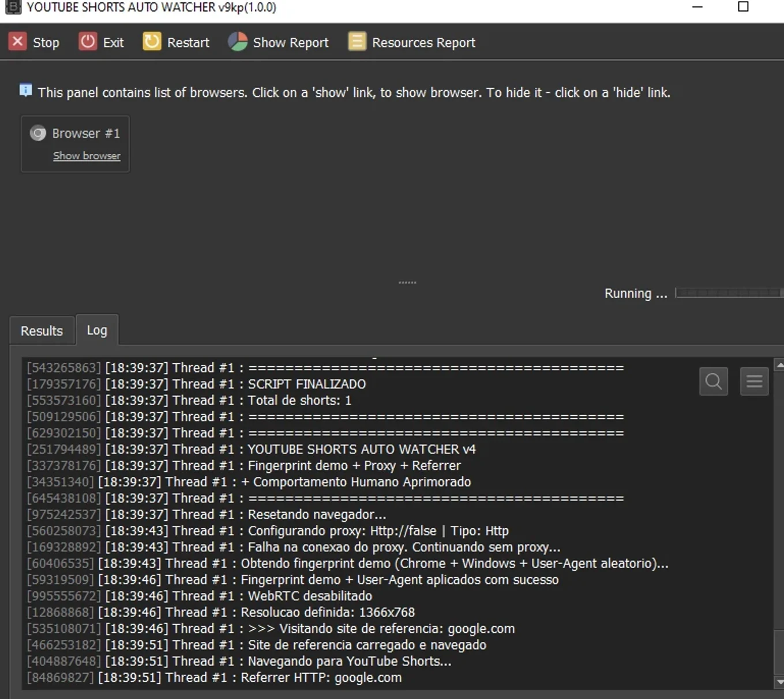Click the panel description info text

click(x=354, y=92)
